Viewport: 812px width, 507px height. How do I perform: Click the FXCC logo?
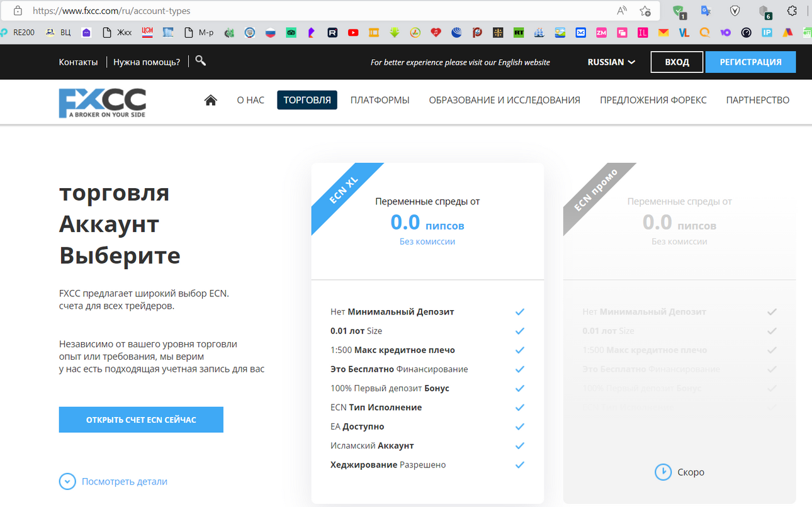103,103
